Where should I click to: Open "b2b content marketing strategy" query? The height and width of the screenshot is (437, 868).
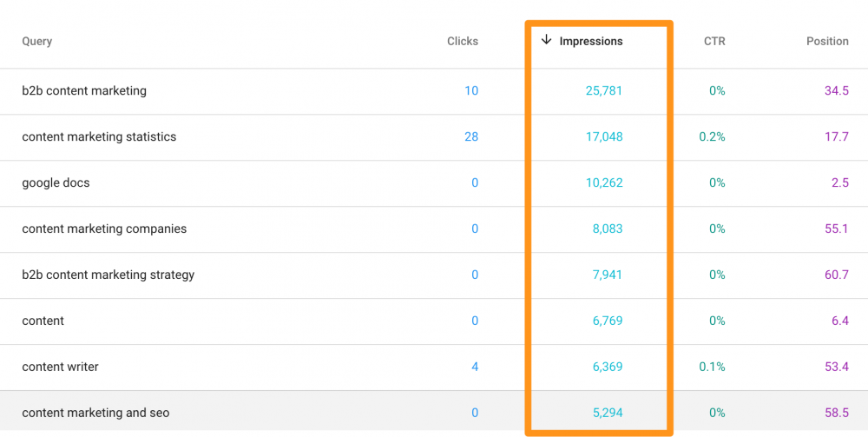pos(108,275)
